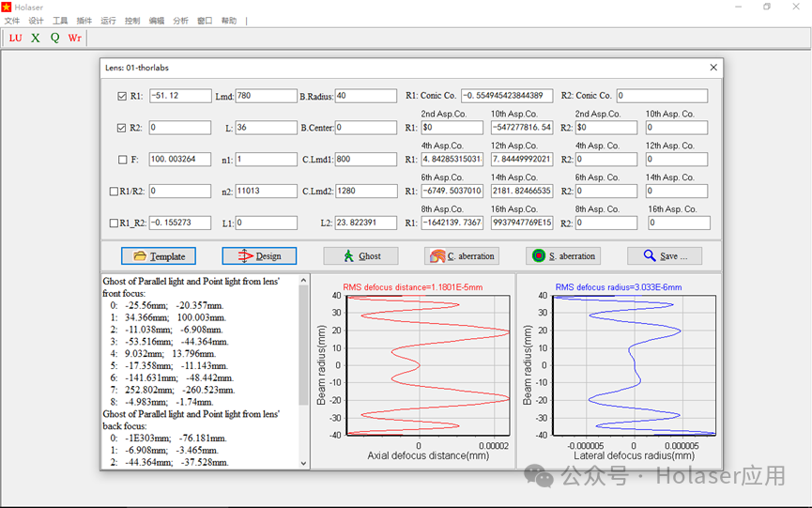Click the R1_R2 field showing -0.155273
Viewport: 812px width, 508px height.
coord(180,223)
